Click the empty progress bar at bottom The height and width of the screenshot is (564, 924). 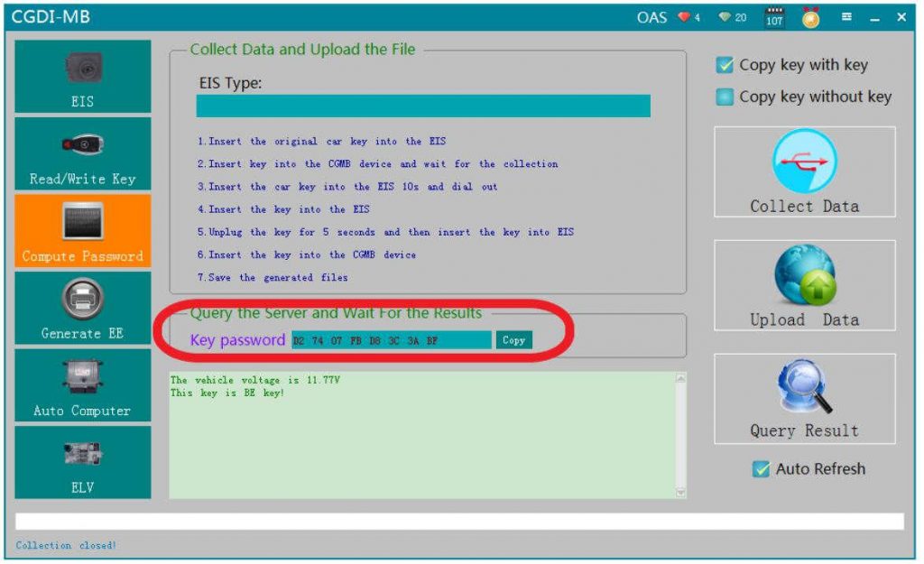[459, 522]
